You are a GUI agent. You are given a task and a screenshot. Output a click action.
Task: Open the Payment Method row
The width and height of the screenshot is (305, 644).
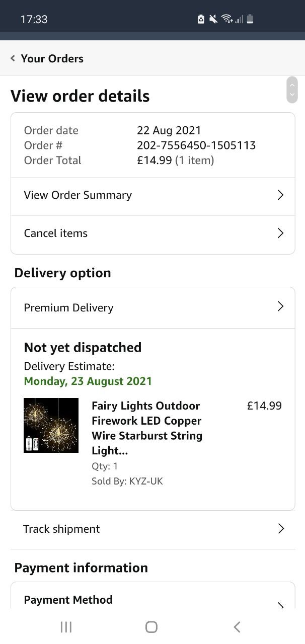click(68, 600)
